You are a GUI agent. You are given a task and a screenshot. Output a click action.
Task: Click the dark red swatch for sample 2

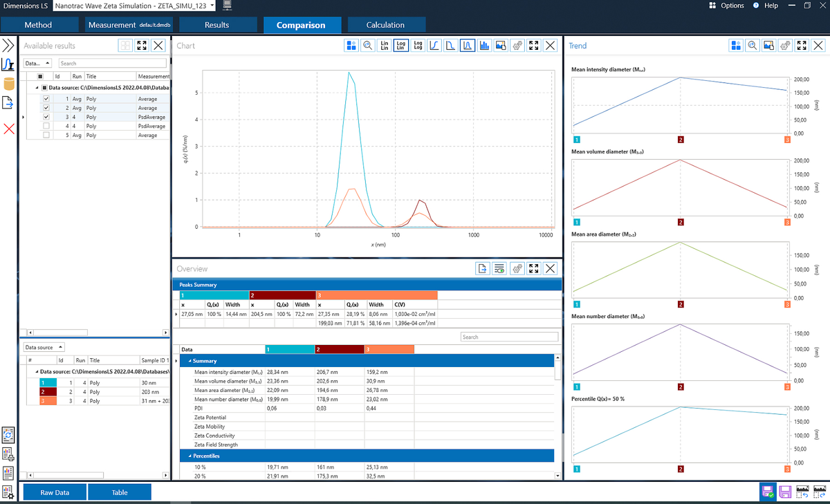(46, 391)
